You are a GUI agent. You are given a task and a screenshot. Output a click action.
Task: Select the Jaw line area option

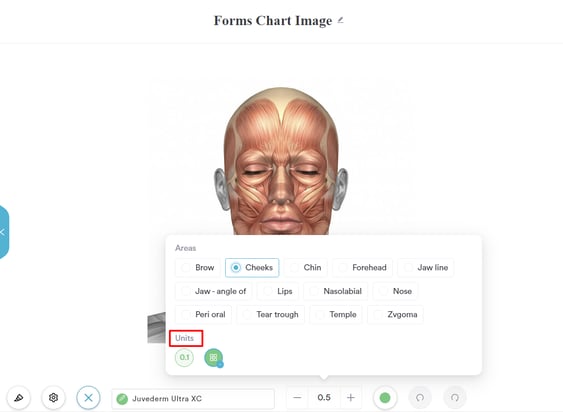point(425,268)
